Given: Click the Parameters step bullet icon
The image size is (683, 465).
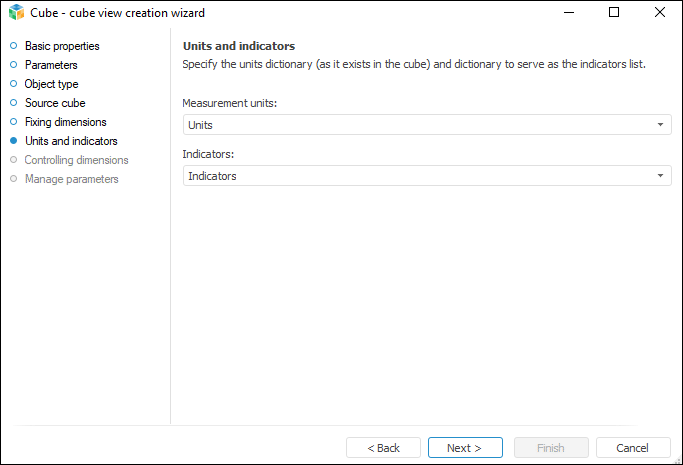Looking at the screenshot, I should point(13,65).
